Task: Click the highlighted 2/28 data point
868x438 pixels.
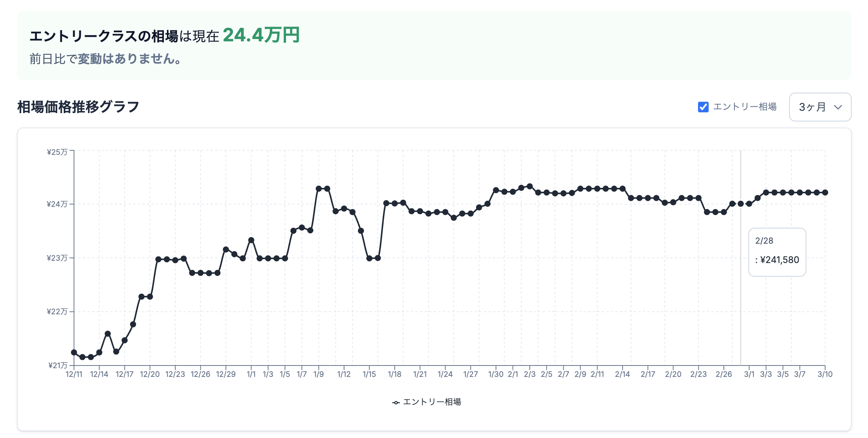Action: pos(741,204)
